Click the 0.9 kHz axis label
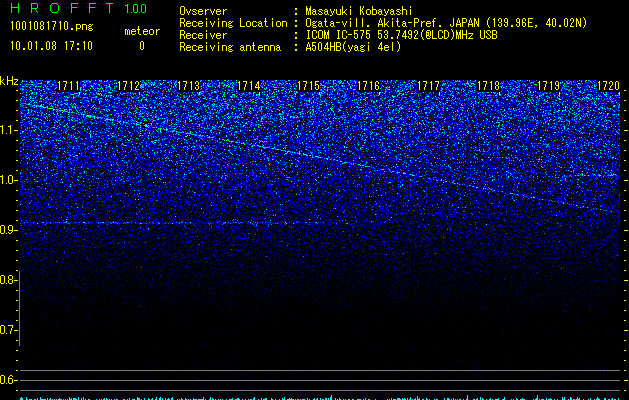The image size is (629, 400). click(x=8, y=230)
